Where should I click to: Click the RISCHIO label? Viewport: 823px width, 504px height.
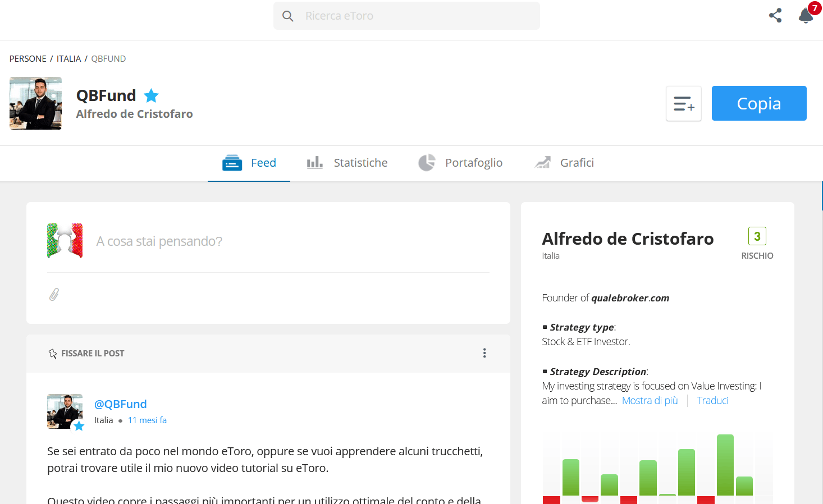pyautogui.click(x=757, y=256)
